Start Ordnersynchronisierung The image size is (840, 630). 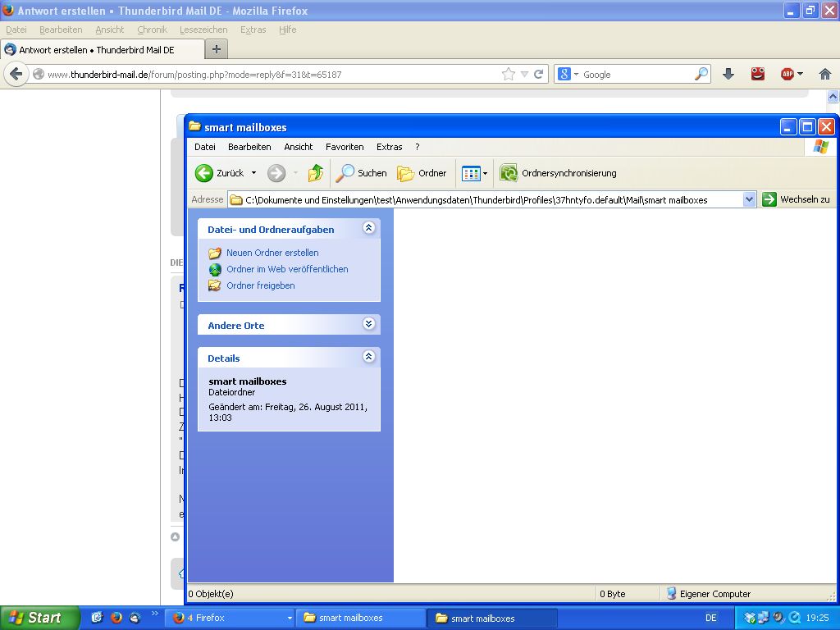[558, 173]
